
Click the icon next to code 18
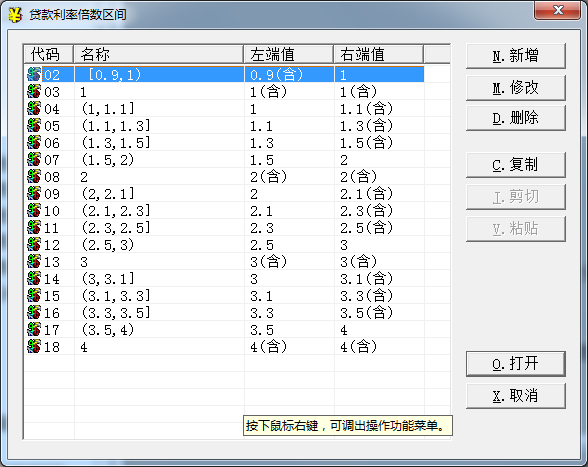[34, 347]
